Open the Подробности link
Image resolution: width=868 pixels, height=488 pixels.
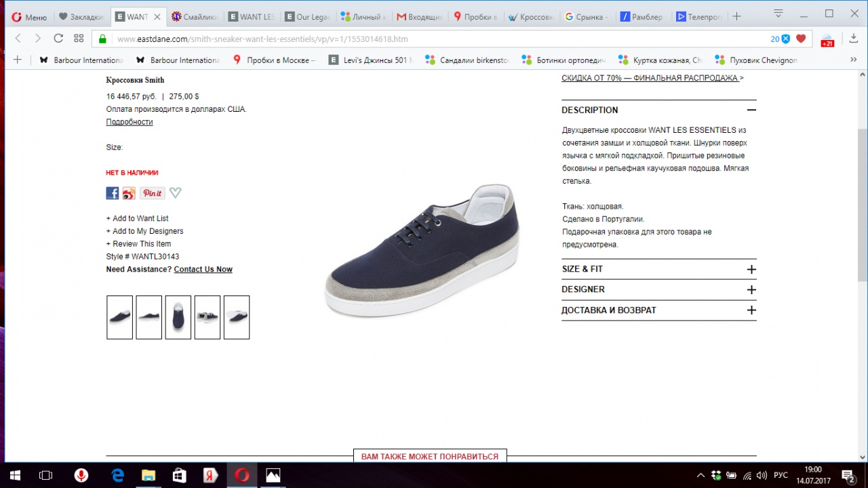click(x=130, y=122)
